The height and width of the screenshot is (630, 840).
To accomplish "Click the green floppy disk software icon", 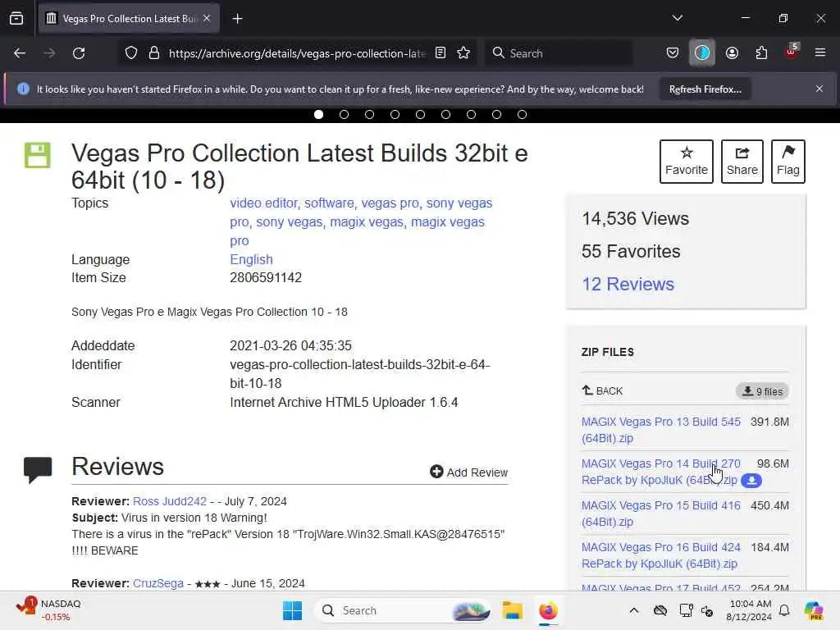I will click(x=38, y=155).
